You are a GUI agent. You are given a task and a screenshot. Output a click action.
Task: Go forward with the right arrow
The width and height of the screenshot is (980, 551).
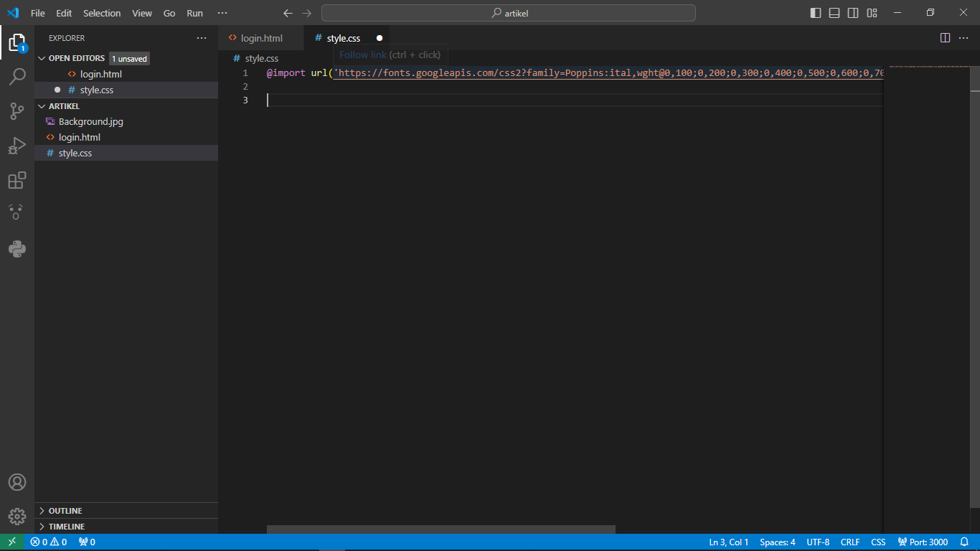[307, 13]
